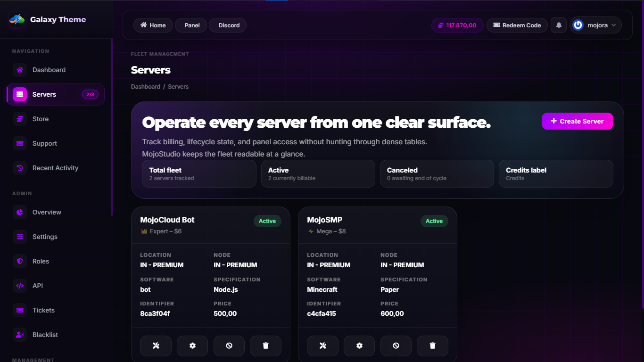Click the 117.870,00 credits balance pill
The image size is (644, 362).
[x=457, y=25]
